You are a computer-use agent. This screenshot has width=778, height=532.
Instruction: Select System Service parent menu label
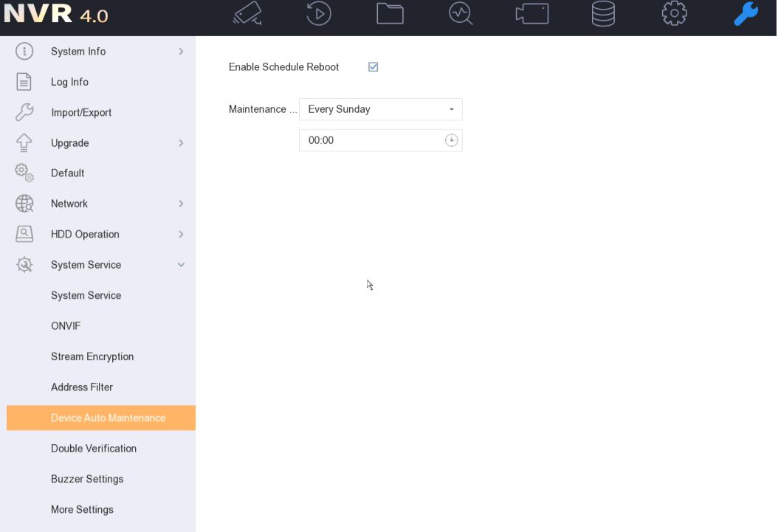tap(86, 265)
